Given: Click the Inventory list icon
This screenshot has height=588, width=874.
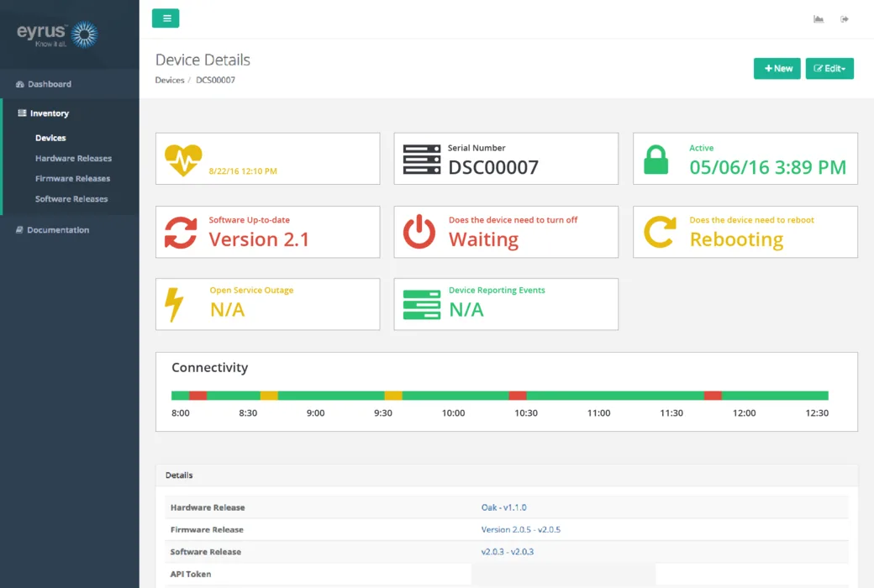Looking at the screenshot, I should click(x=23, y=113).
